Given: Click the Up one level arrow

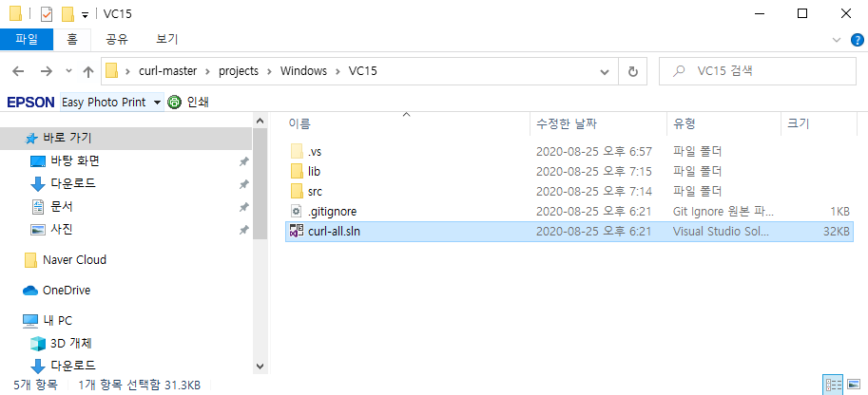Looking at the screenshot, I should click(x=88, y=71).
